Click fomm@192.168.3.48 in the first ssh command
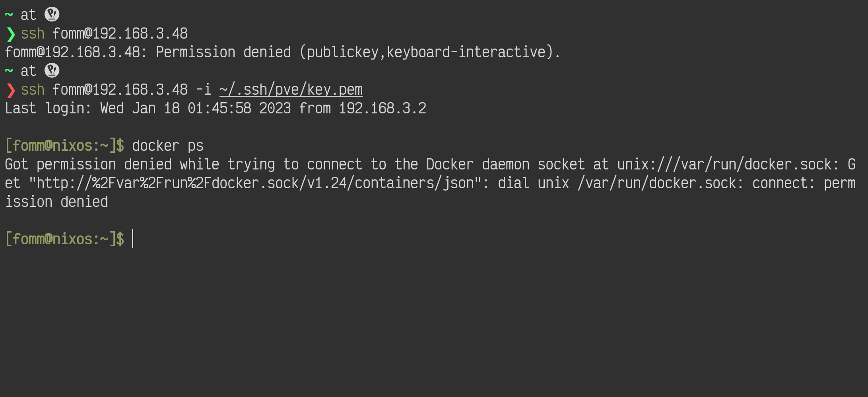 (x=120, y=34)
